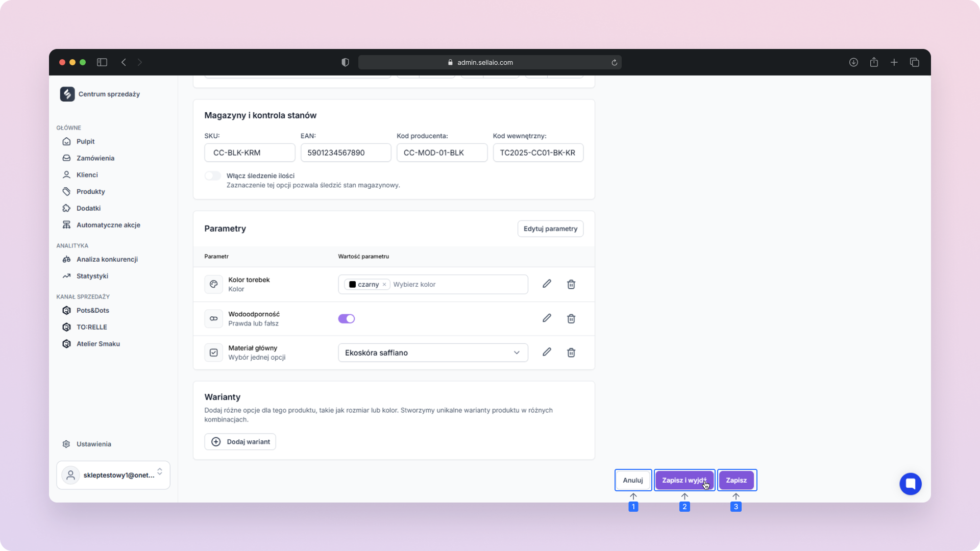Screen dimensions: 980x551
Task: Click the toggle-type icon for Wodoodporność
Action: [x=213, y=318]
